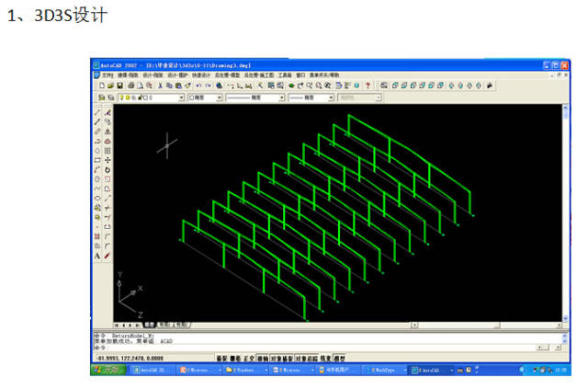This screenshot has height=389, width=588.
Task: Select the Arc draw tool
Action: click(97, 170)
